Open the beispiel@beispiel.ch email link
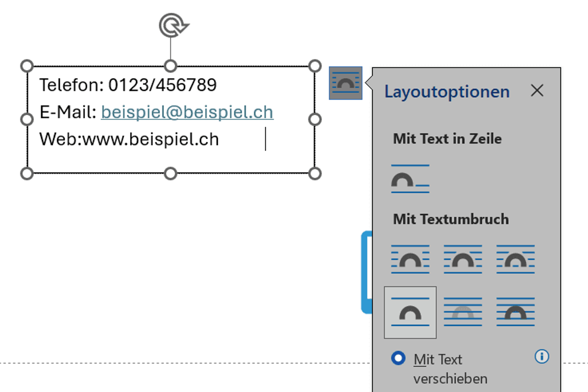This screenshot has height=392, width=588. (187, 112)
